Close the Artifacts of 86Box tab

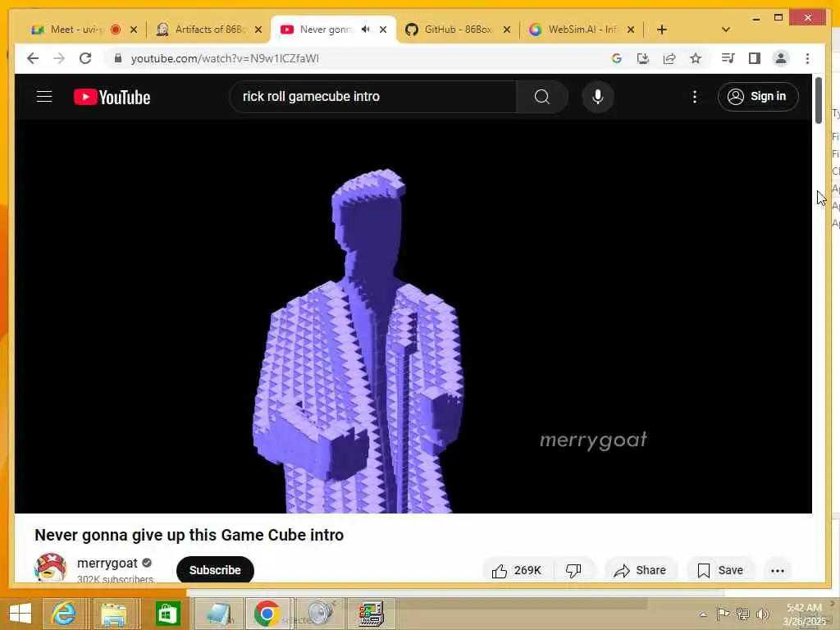[258, 30]
